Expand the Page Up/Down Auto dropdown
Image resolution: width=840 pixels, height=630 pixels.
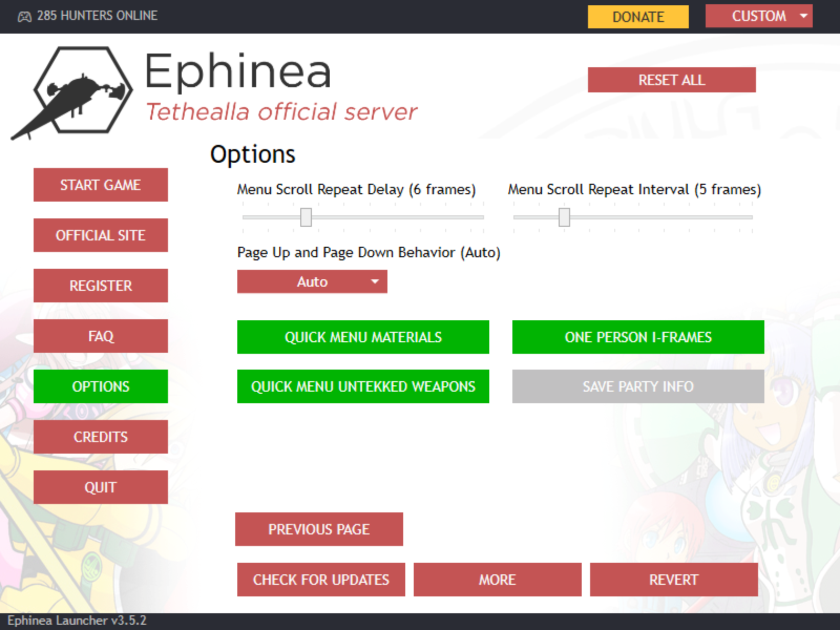pyautogui.click(x=312, y=281)
